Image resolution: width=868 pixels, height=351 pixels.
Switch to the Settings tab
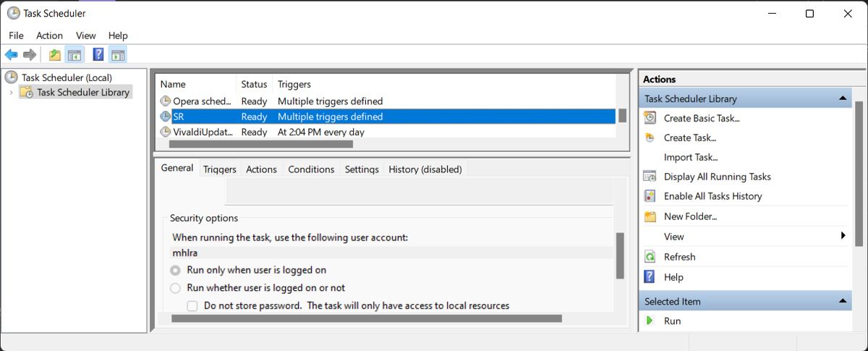[362, 169]
